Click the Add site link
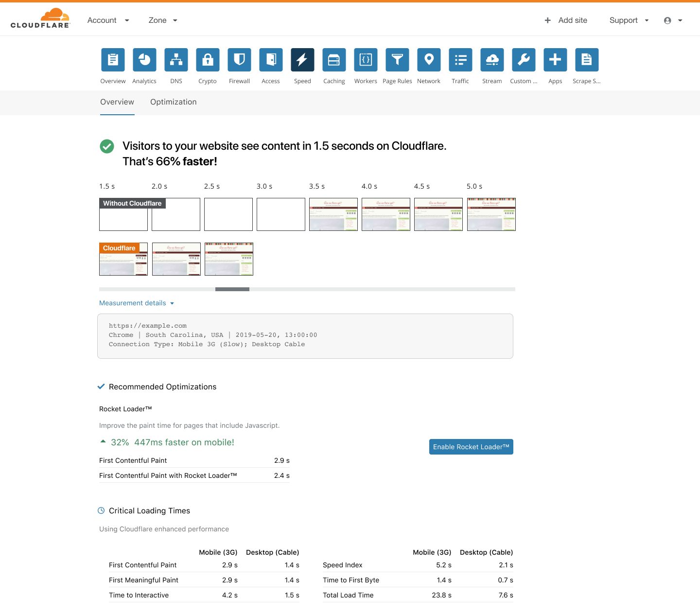 (566, 20)
